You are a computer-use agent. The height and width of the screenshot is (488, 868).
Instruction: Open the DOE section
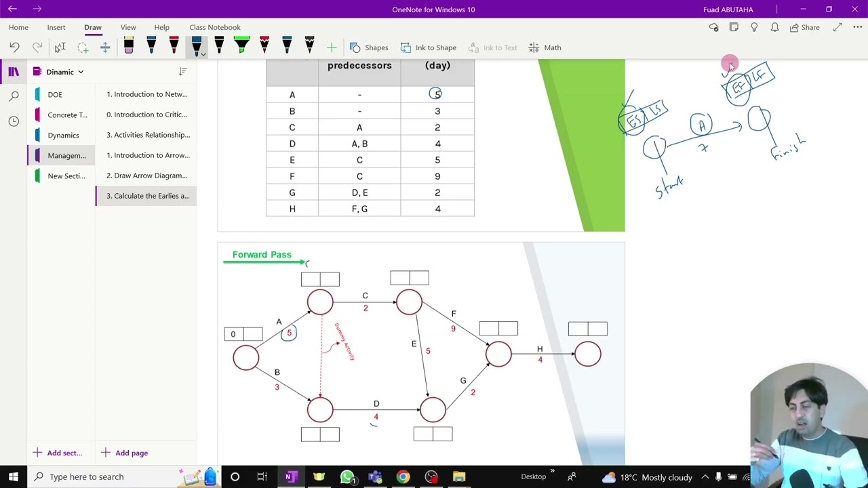61,94
